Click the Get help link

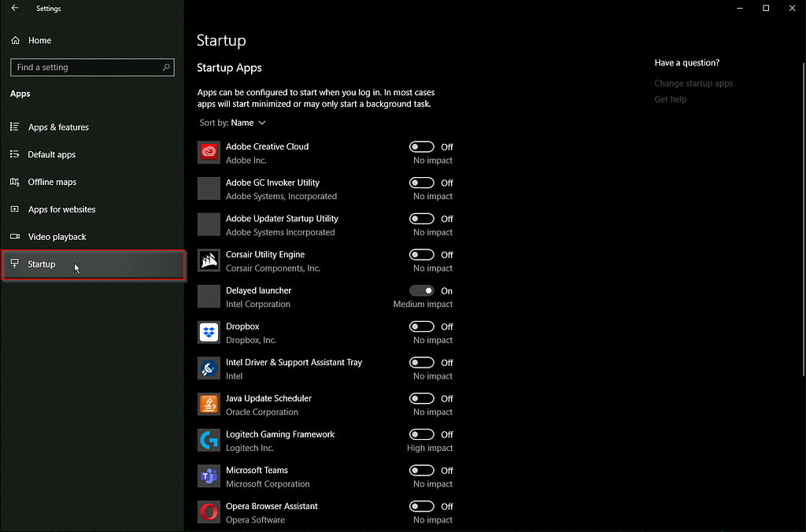click(671, 99)
